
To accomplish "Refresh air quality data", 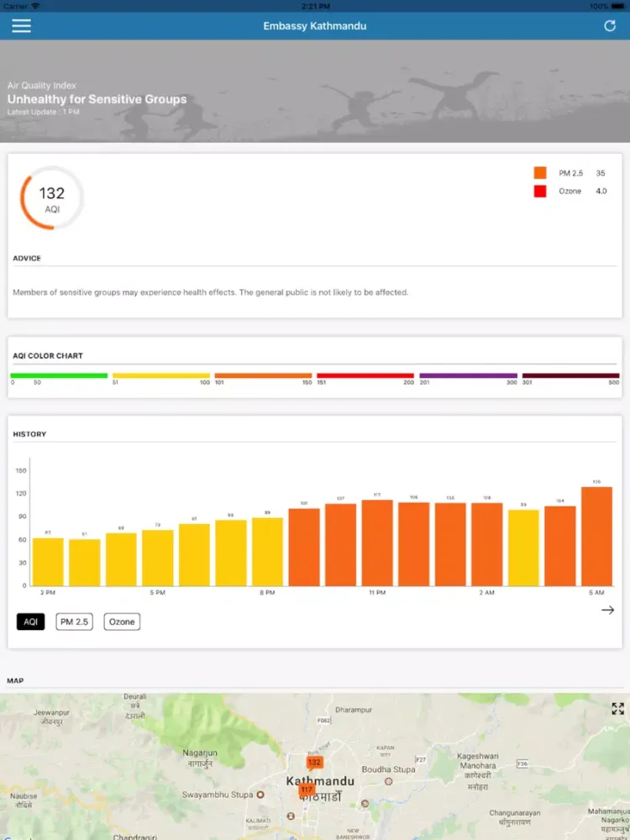I will pyautogui.click(x=610, y=26).
